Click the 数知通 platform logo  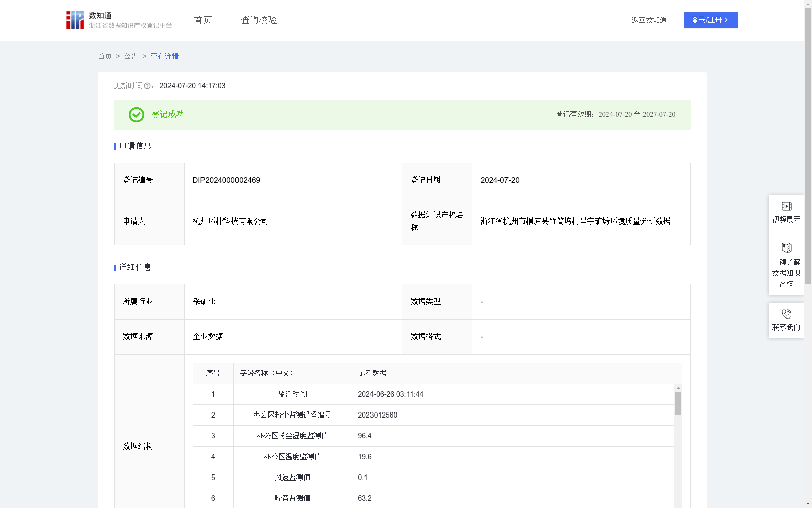point(119,20)
